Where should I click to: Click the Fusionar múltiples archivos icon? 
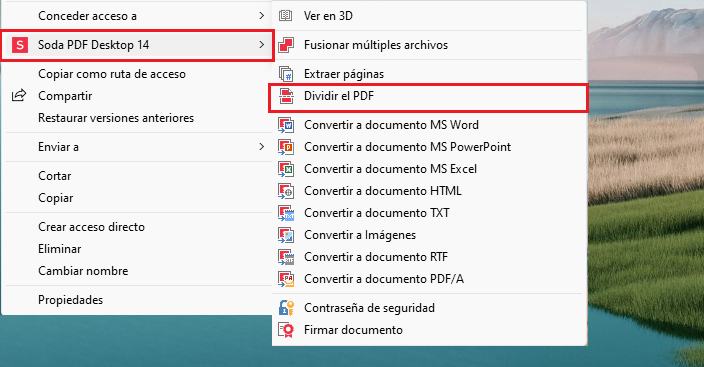[286, 45]
